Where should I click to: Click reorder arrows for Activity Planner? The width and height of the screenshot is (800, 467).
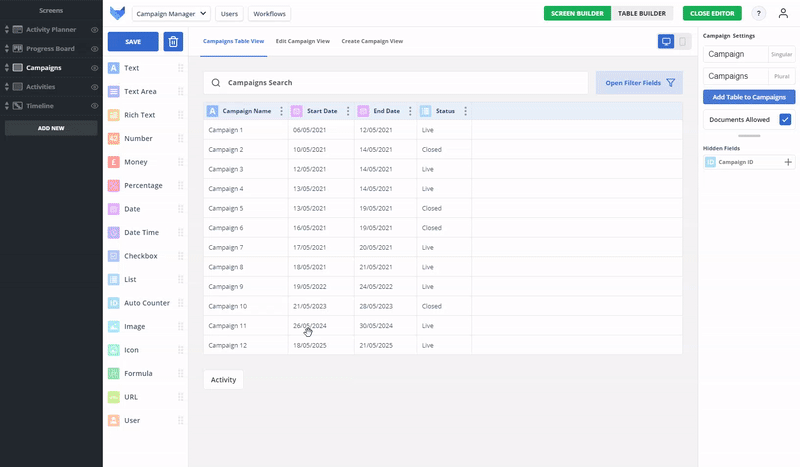(7, 30)
